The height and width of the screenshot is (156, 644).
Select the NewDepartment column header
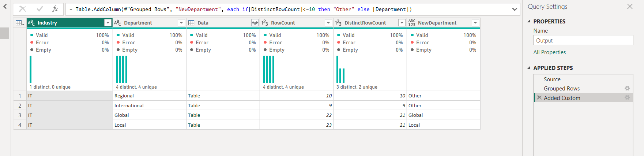coord(443,23)
